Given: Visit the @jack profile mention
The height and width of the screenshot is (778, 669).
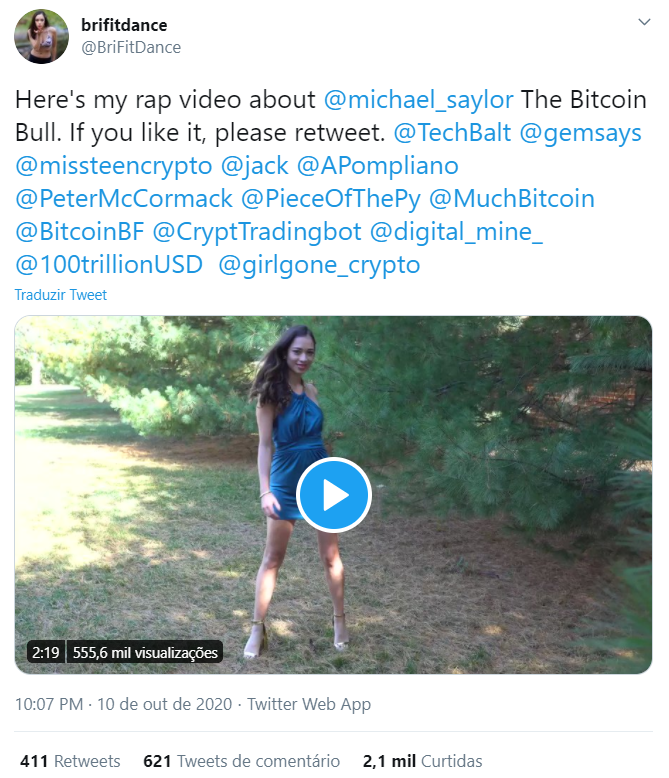Looking at the screenshot, I should click(255, 165).
